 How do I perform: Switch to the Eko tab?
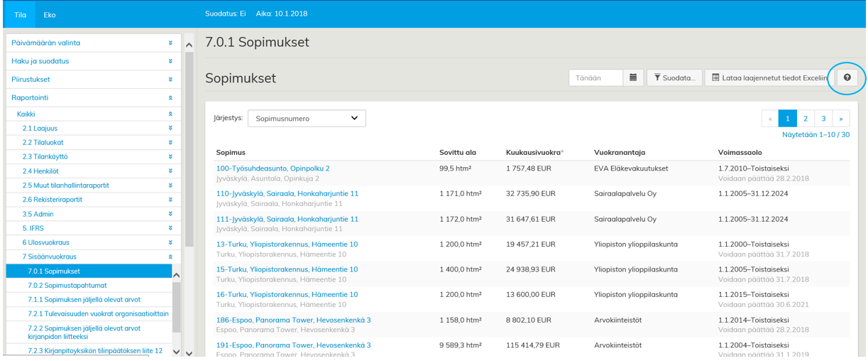(50, 14)
